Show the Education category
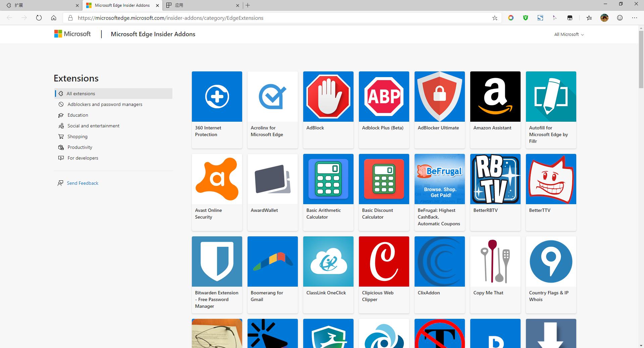Image resolution: width=644 pixels, height=348 pixels. pyautogui.click(x=114, y=115)
